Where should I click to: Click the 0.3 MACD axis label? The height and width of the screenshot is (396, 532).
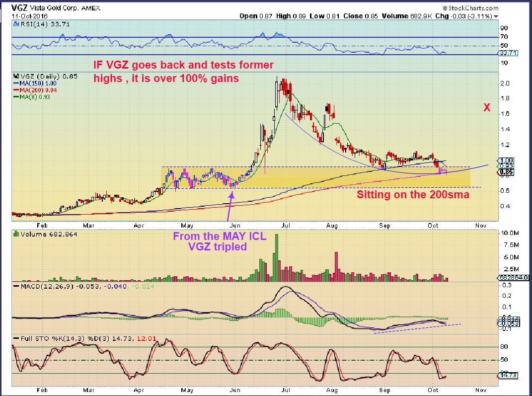point(507,285)
